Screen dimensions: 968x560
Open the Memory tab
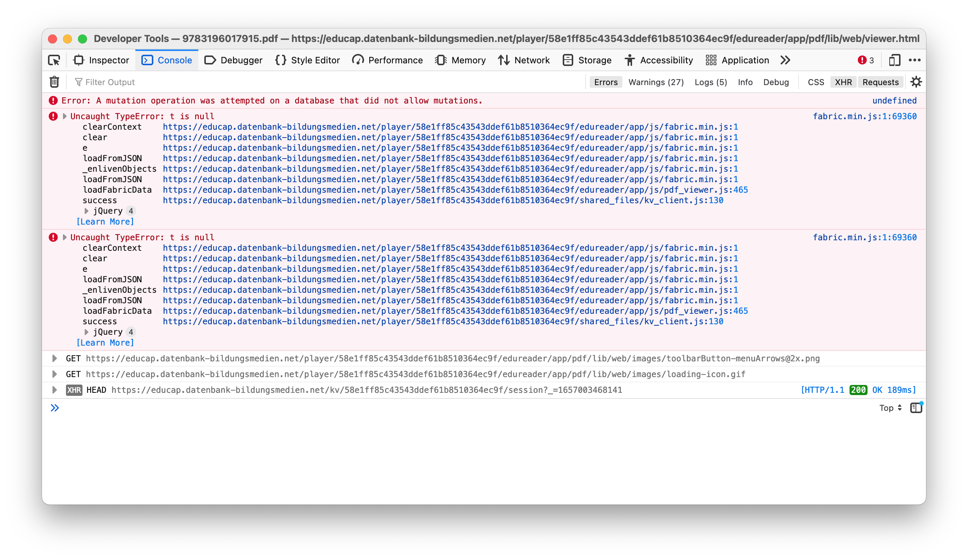click(x=460, y=60)
